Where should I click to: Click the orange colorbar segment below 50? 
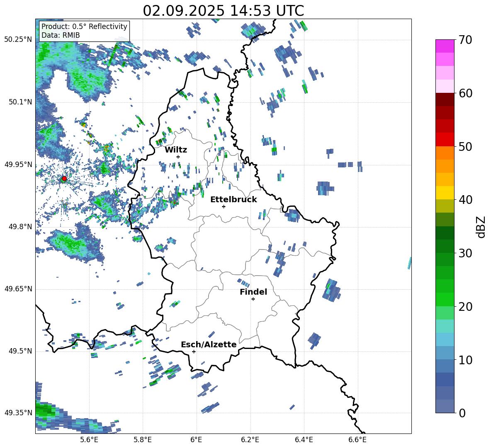445,153
